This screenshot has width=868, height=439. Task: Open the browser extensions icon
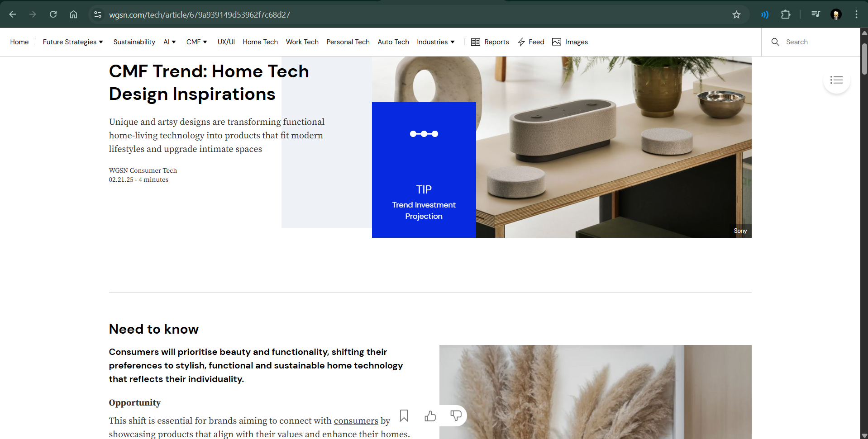pos(785,14)
